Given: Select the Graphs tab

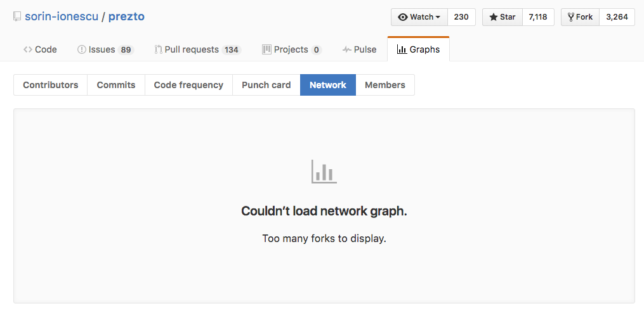Looking at the screenshot, I should coord(418,49).
